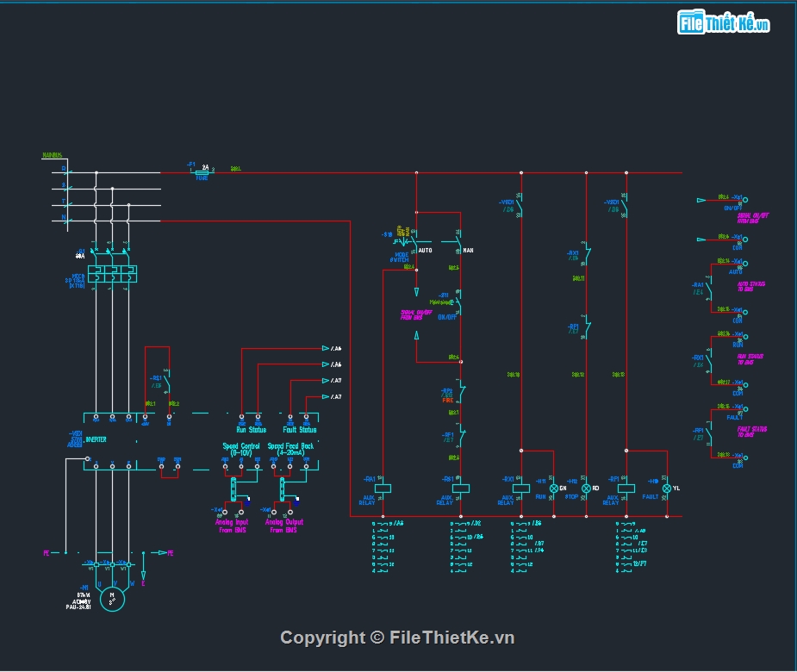Click the Analog Output cable shield symbol
This screenshot has width=797, height=672.
point(282,489)
